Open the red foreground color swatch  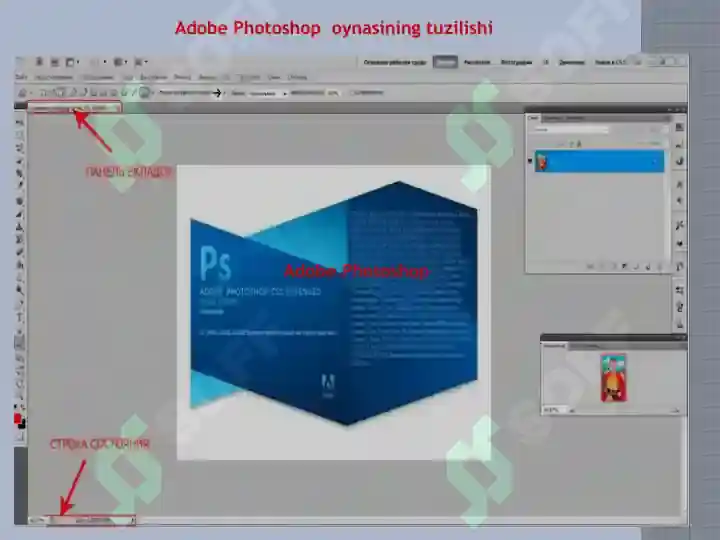pyautogui.click(x=17, y=418)
